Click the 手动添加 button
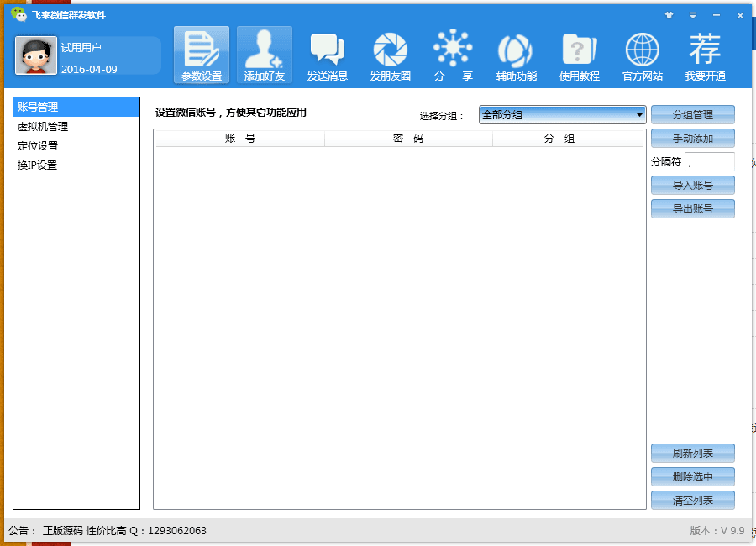 click(692, 139)
